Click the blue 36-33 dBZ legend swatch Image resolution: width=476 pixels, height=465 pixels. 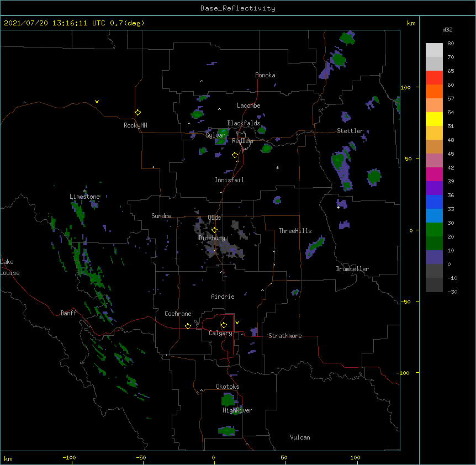click(434, 202)
